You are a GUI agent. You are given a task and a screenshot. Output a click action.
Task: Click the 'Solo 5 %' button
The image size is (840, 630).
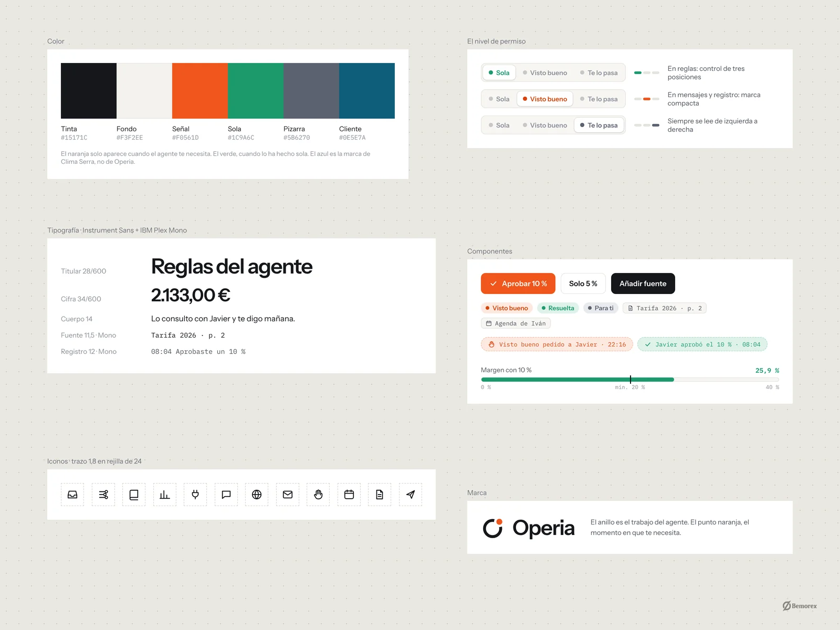pos(583,283)
